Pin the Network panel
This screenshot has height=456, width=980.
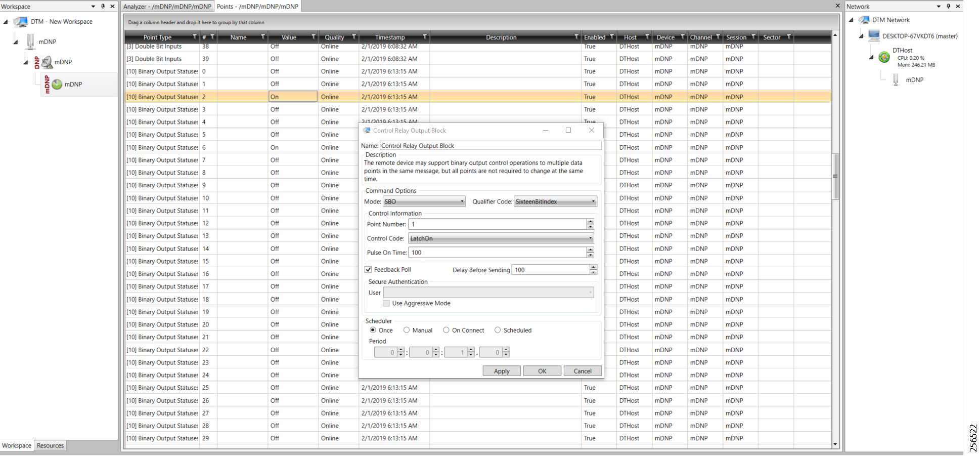(948, 6)
